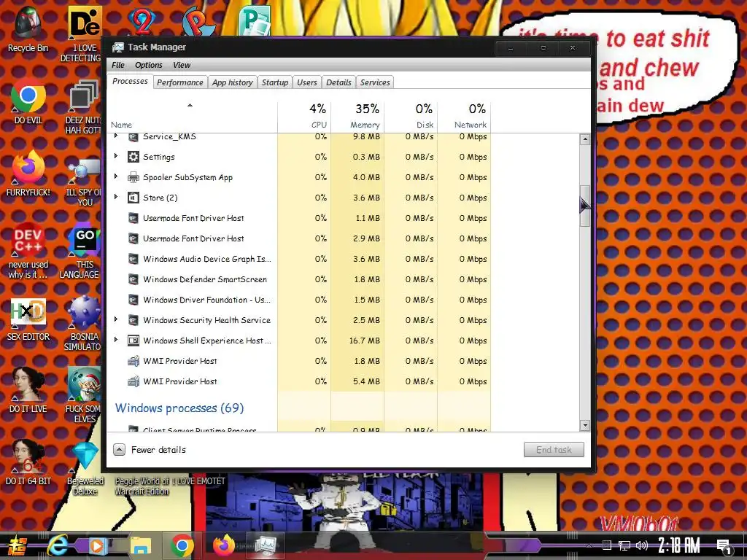The width and height of the screenshot is (747, 560).
Task: Select the 5.4 MB WMI Provider Host
Action: pyautogui.click(x=299, y=381)
